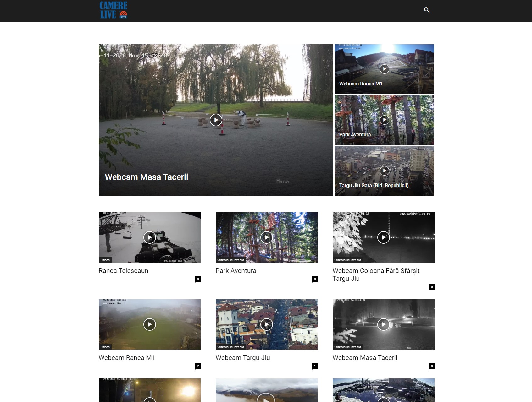The width and height of the screenshot is (532, 402).
Task: Play the Ranca Telescaun thumbnail video
Action: (x=150, y=237)
